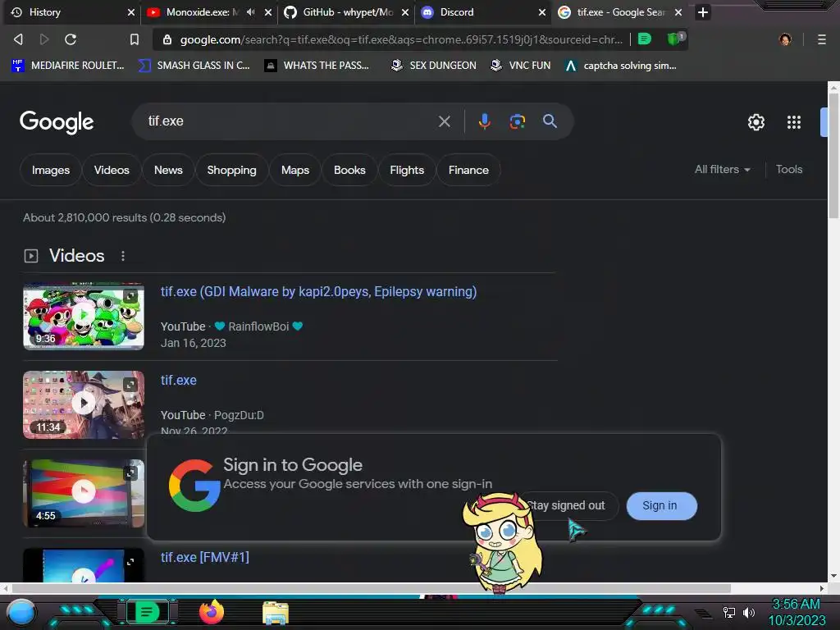Open the browser profile avatar

tap(785, 39)
